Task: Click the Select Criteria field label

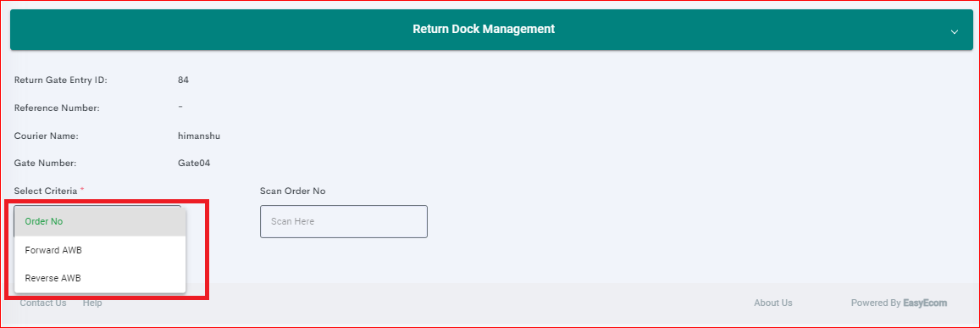Action: pyautogui.click(x=46, y=191)
